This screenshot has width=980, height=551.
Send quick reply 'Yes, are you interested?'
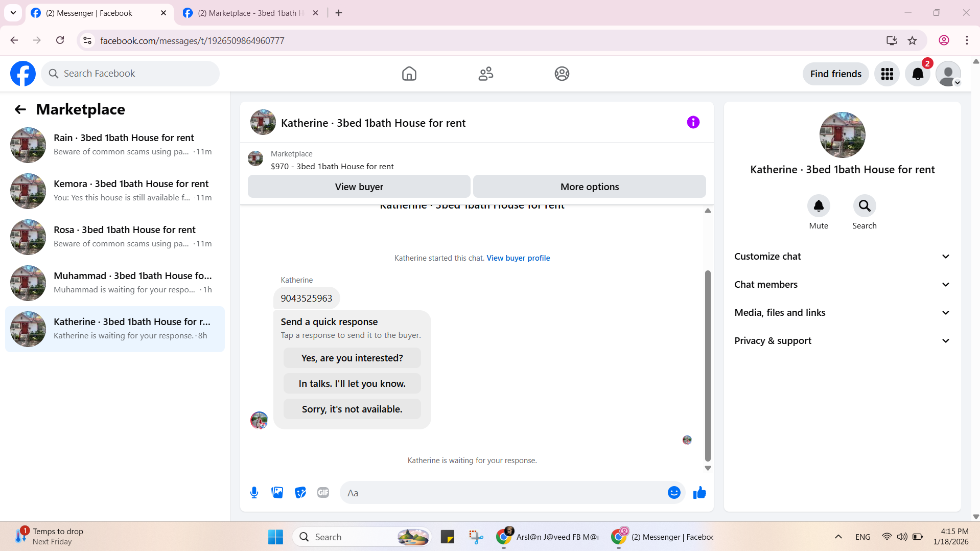(x=352, y=358)
